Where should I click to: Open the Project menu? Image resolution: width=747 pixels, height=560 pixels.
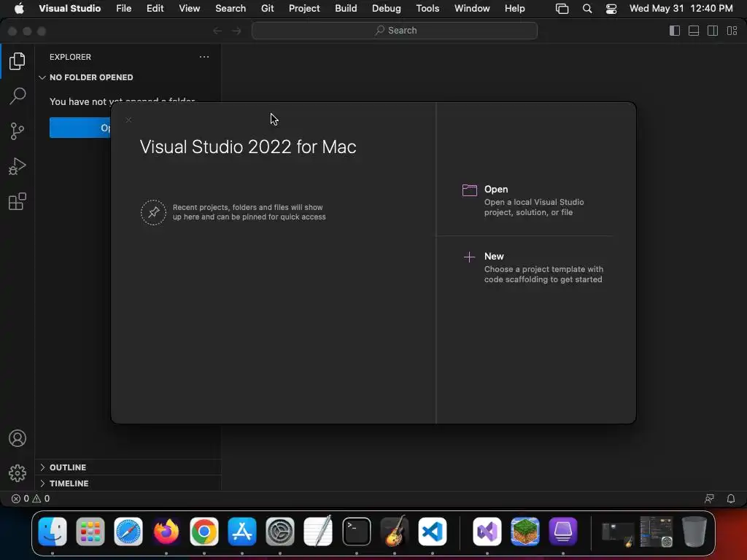[304, 8]
